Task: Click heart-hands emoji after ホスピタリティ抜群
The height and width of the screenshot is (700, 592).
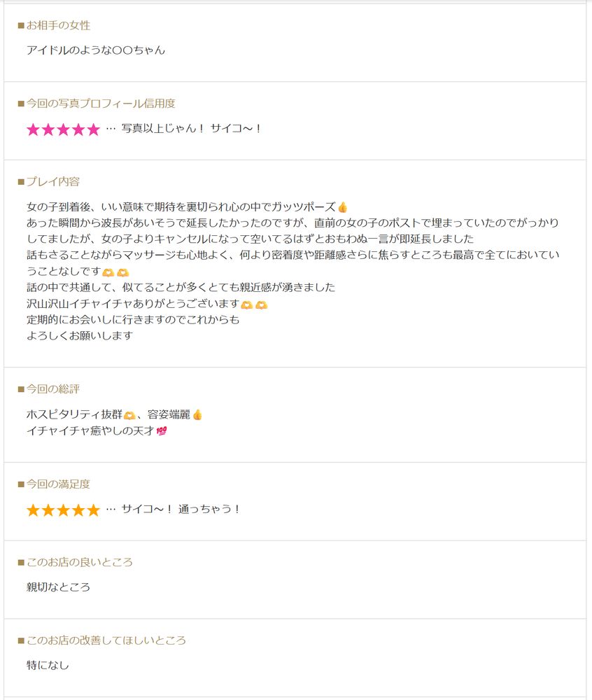Action: pyautogui.click(x=129, y=415)
